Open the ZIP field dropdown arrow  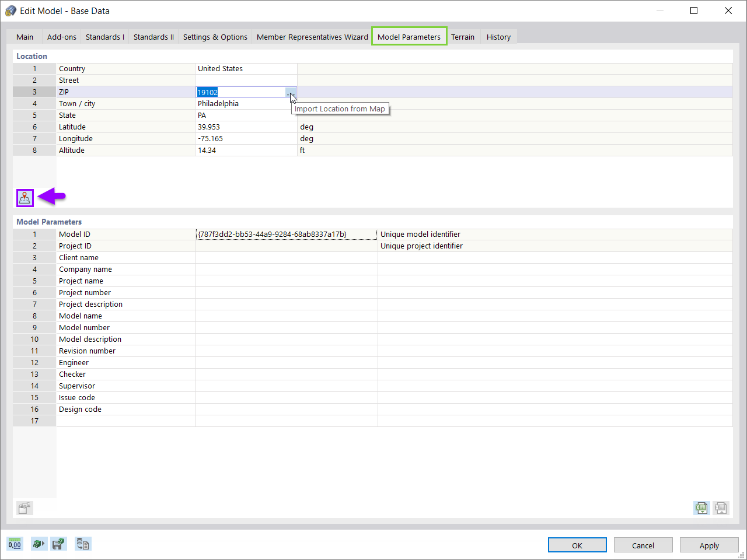pos(291,92)
